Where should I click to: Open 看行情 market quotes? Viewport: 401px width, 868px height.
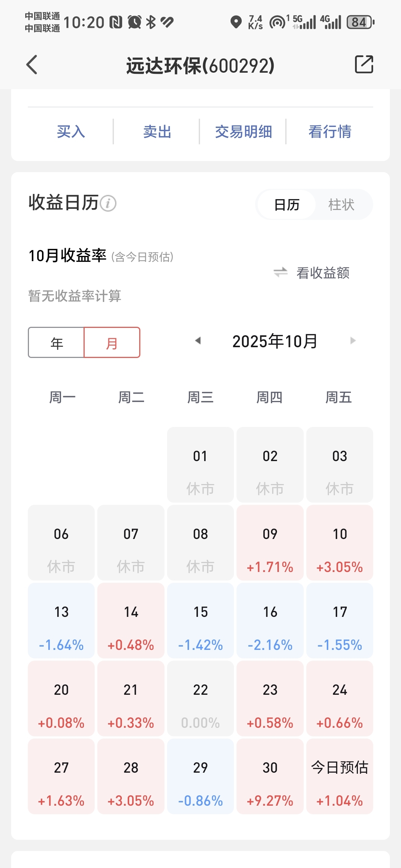click(330, 132)
